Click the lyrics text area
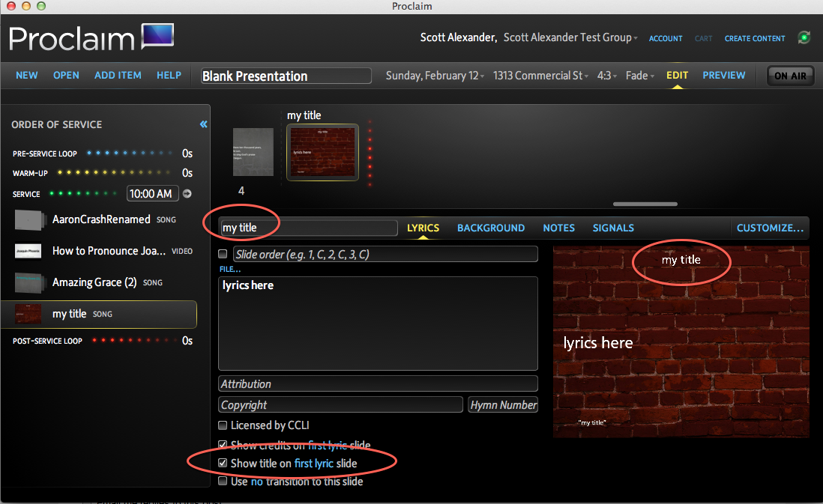Screen dimensions: 823x504 click(x=378, y=324)
